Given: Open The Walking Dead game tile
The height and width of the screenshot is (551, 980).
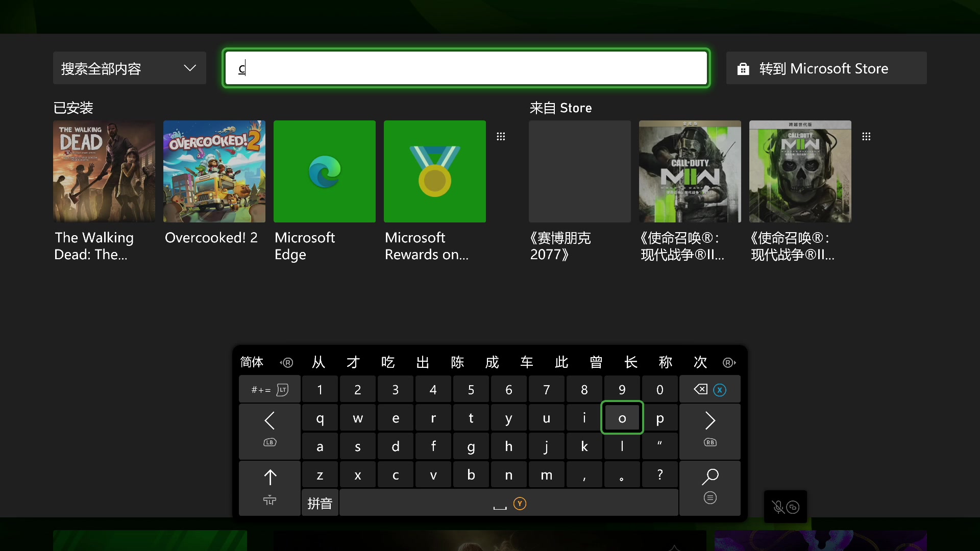Looking at the screenshot, I should point(104,171).
